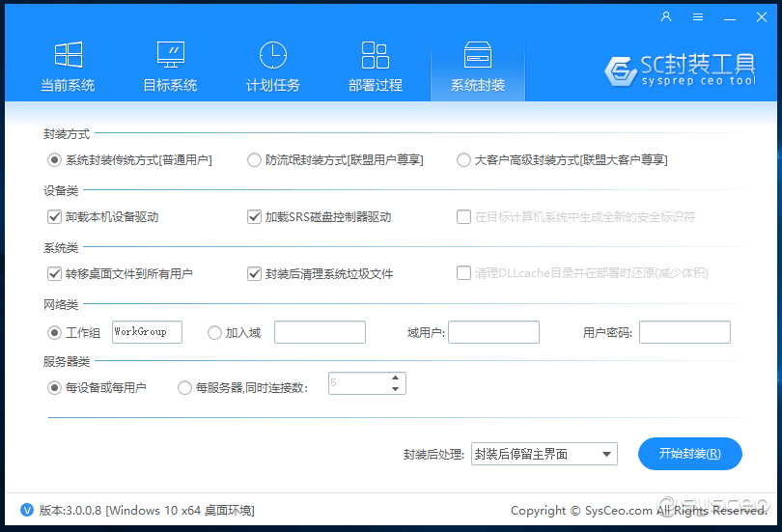Open the 当前系统 Windows logo icon
The width and height of the screenshot is (782, 532).
68,55
